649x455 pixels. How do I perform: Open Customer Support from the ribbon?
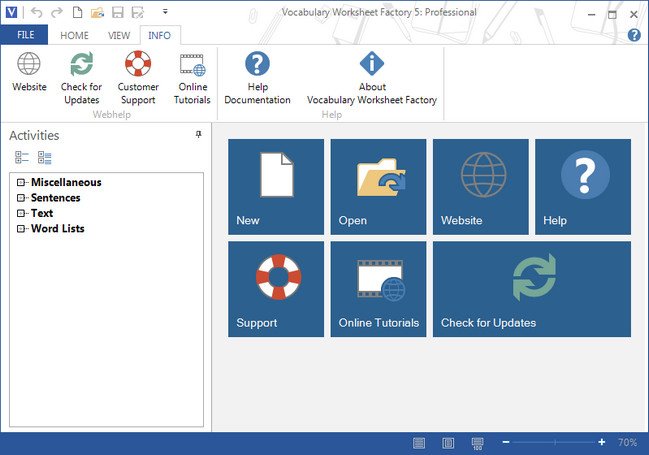point(138,78)
